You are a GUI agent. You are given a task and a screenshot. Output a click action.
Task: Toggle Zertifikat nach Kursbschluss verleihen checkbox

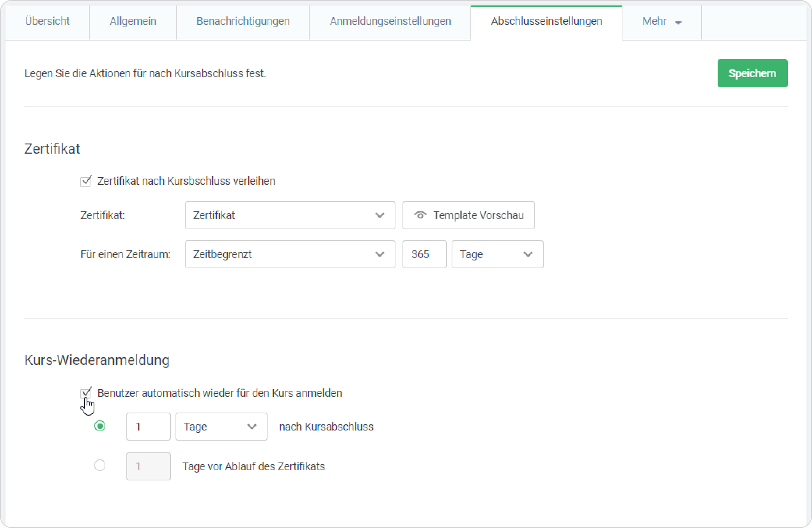coord(85,181)
